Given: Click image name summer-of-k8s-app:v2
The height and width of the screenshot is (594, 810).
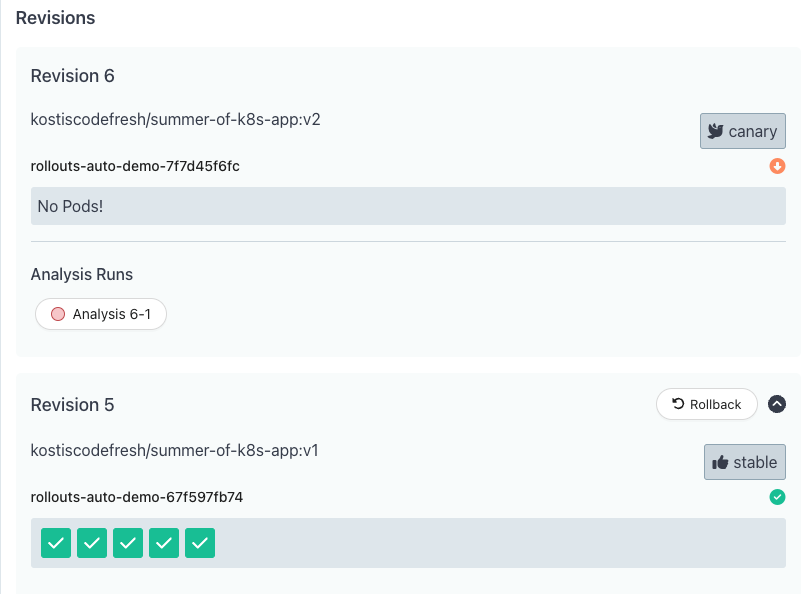Looking at the screenshot, I should pos(175,119).
